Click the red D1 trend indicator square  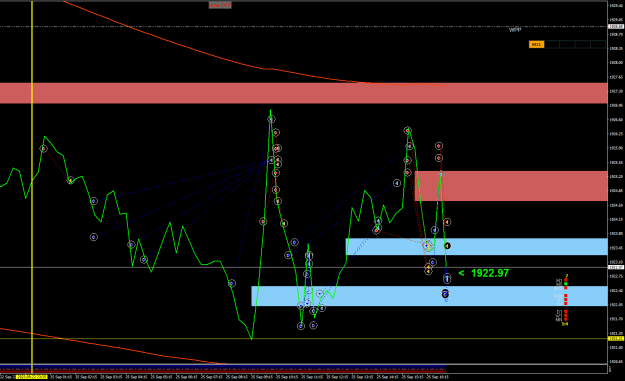(566, 311)
